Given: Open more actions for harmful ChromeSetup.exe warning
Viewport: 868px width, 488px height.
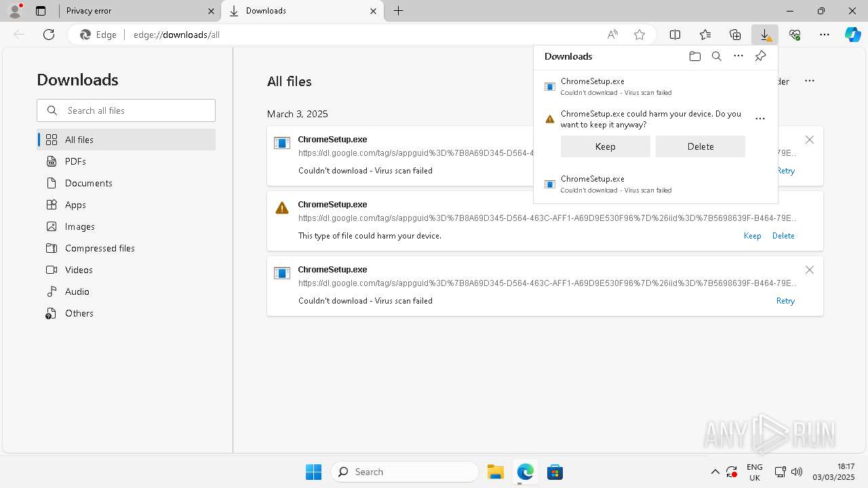Looking at the screenshot, I should point(760,119).
